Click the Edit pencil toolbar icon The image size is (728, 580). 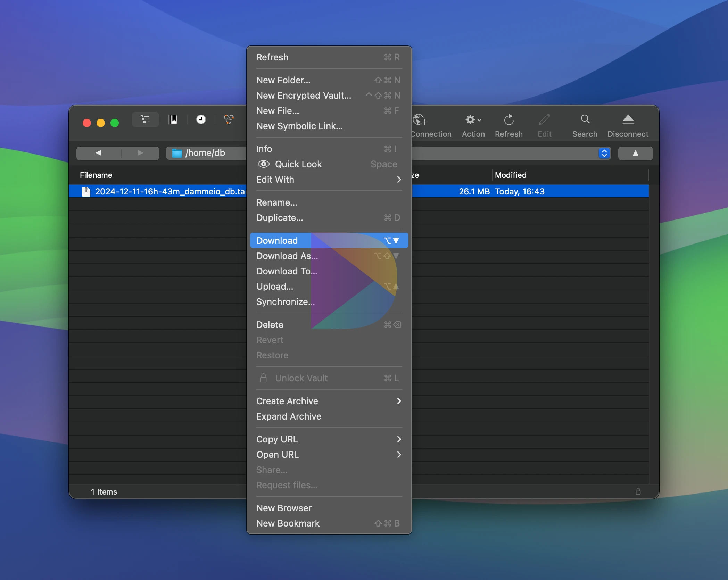pyautogui.click(x=544, y=120)
